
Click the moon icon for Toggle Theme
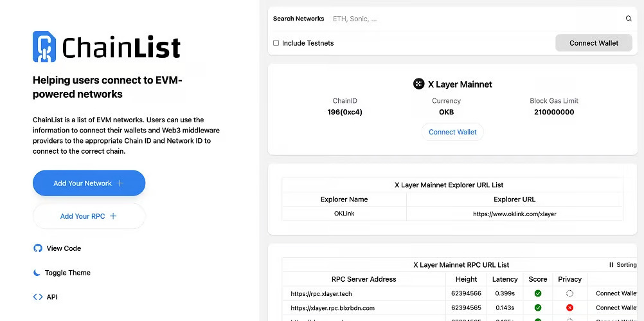37,273
